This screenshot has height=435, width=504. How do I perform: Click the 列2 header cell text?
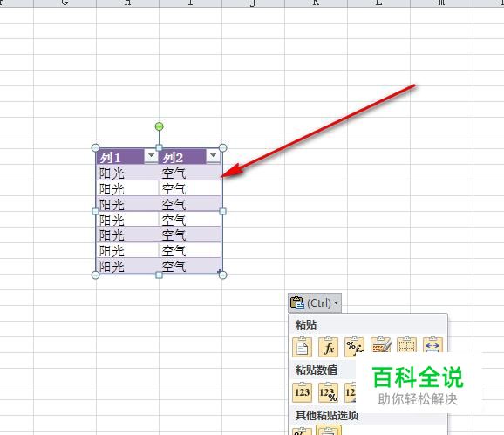click(x=173, y=158)
